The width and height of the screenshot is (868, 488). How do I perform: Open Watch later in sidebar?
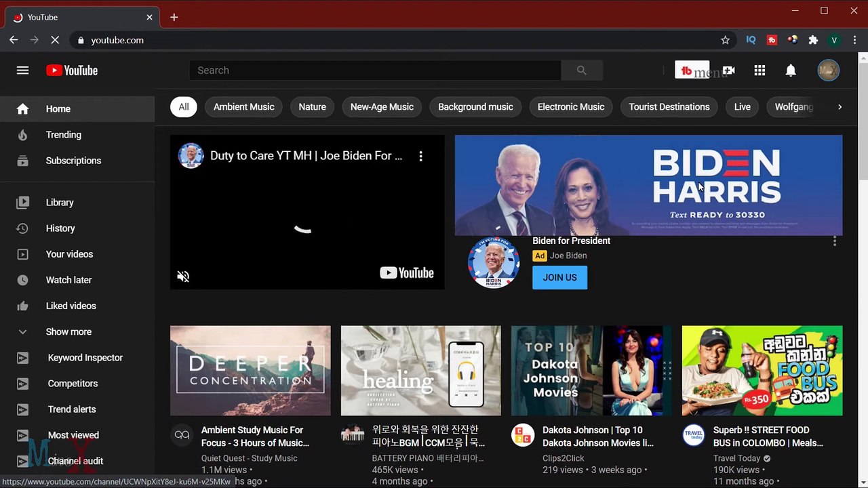pos(77,280)
